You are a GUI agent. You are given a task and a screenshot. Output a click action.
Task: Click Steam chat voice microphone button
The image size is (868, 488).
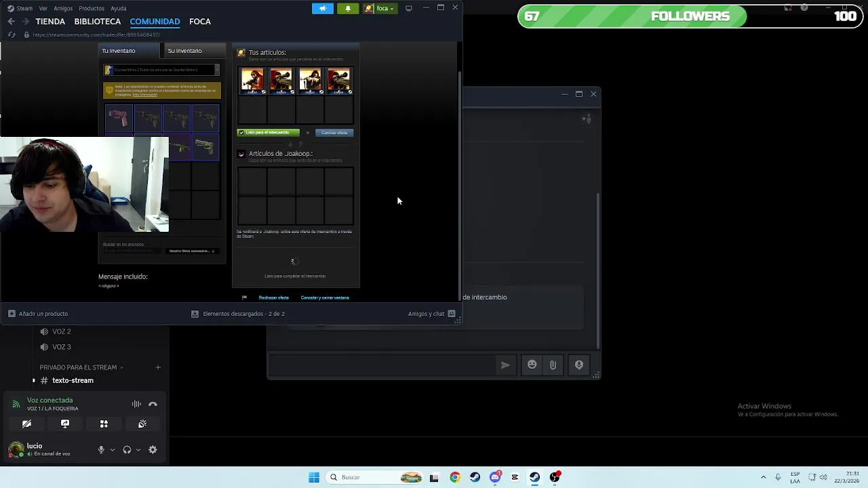click(x=579, y=365)
